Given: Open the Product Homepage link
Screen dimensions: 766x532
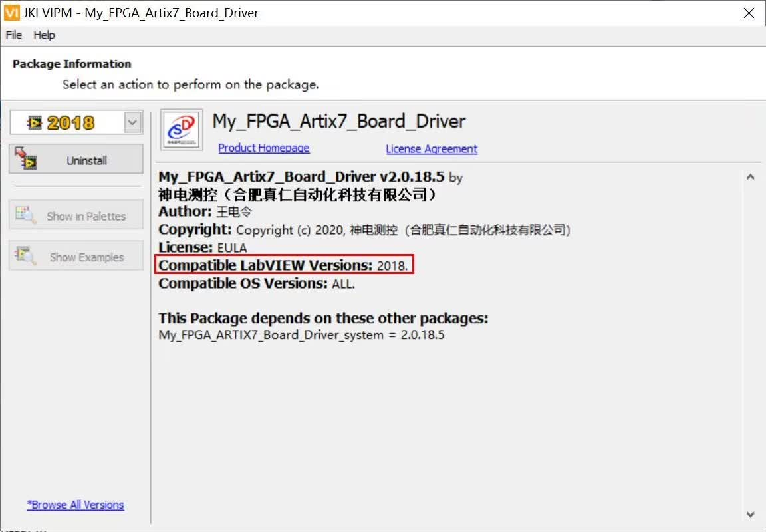Looking at the screenshot, I should pyautogui.click(x=264, y=148).
